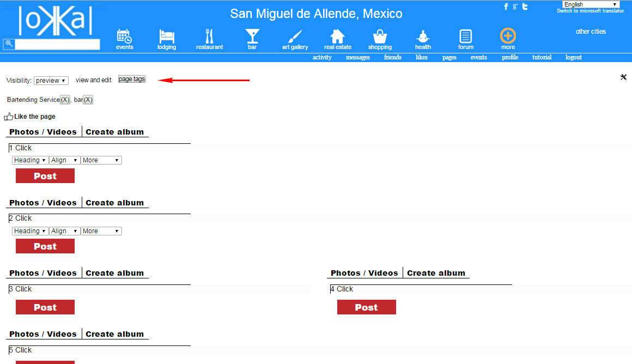632x364 pixels.
Task: Click the Post button in section 4
Action: 366,307
